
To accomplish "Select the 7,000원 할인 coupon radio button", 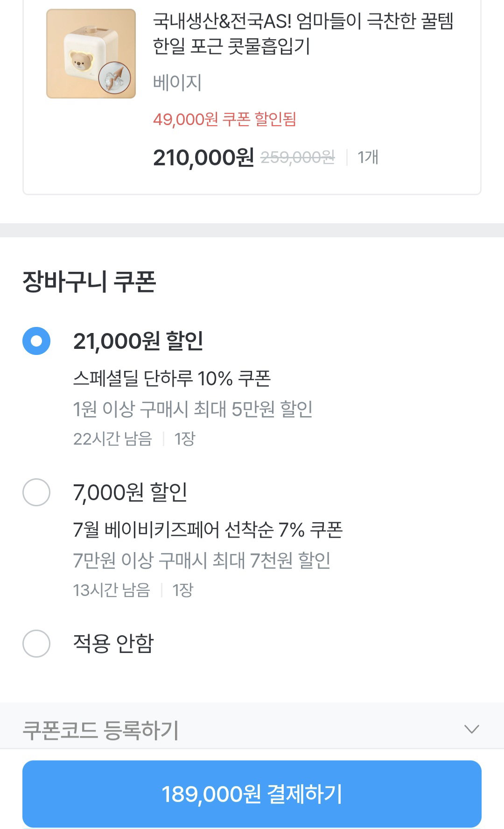I will pyautogui.click(x=36, y=492).
